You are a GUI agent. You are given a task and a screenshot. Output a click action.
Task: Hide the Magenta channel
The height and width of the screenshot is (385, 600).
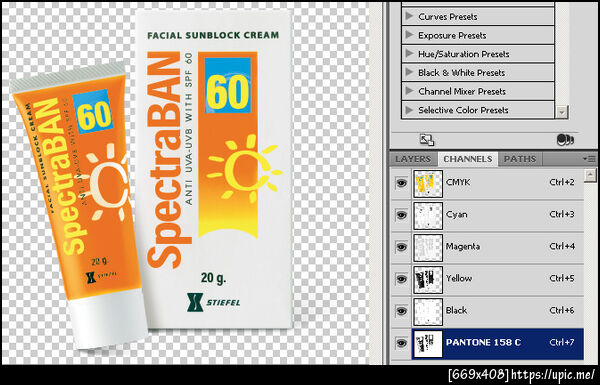[x=401, y=247]
